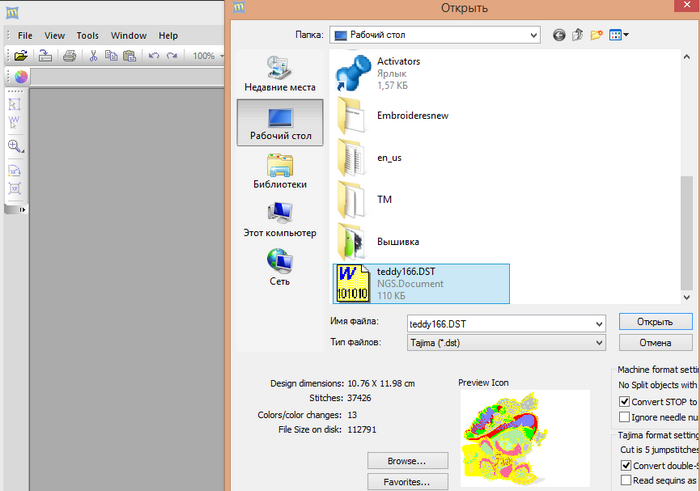
Task: Open Сеть from the places sidebar
Action: [x=280, y=268]
